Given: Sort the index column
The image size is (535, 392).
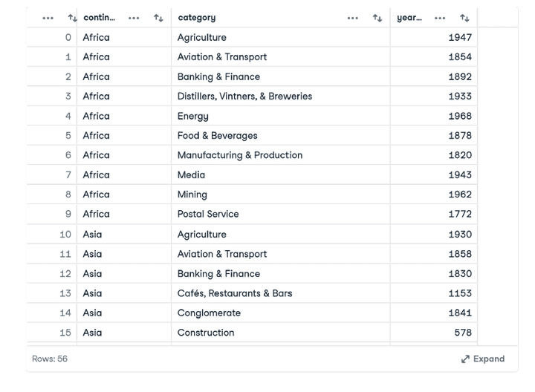Looking at the screenshot, I should click(72, 18).
